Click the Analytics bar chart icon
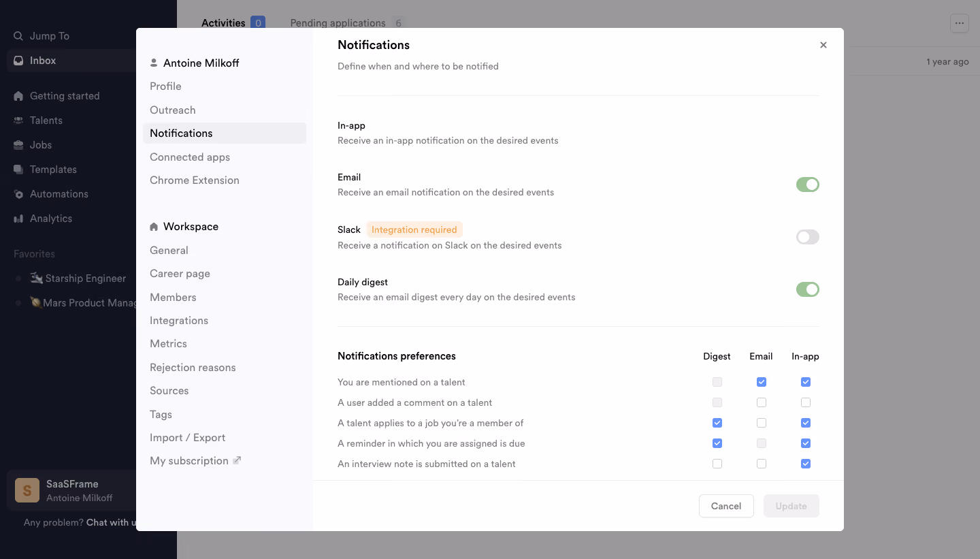Screen dimensions: 980x559 click(18, 219)
